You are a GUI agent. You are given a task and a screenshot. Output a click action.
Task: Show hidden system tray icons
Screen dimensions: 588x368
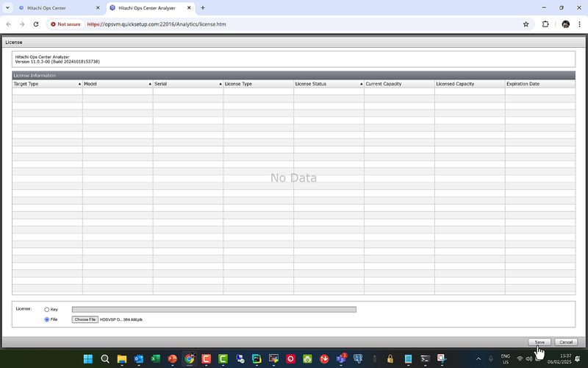[478, 359]
